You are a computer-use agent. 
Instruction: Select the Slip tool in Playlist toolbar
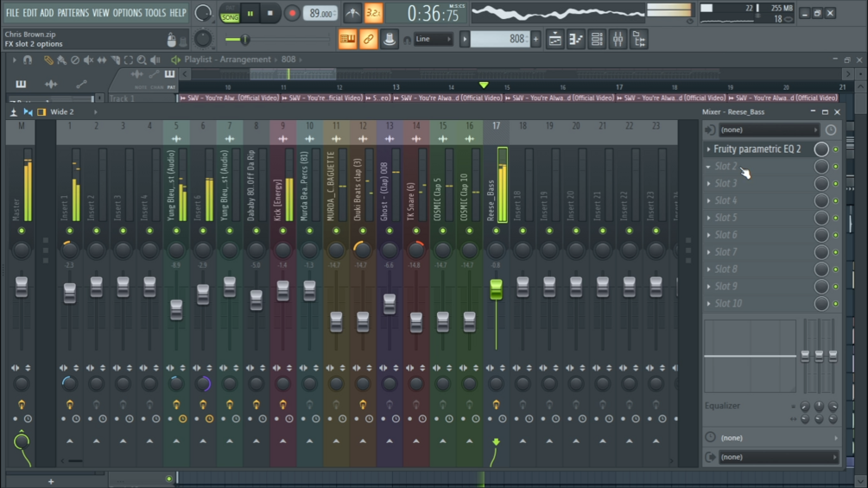[102, 60]
